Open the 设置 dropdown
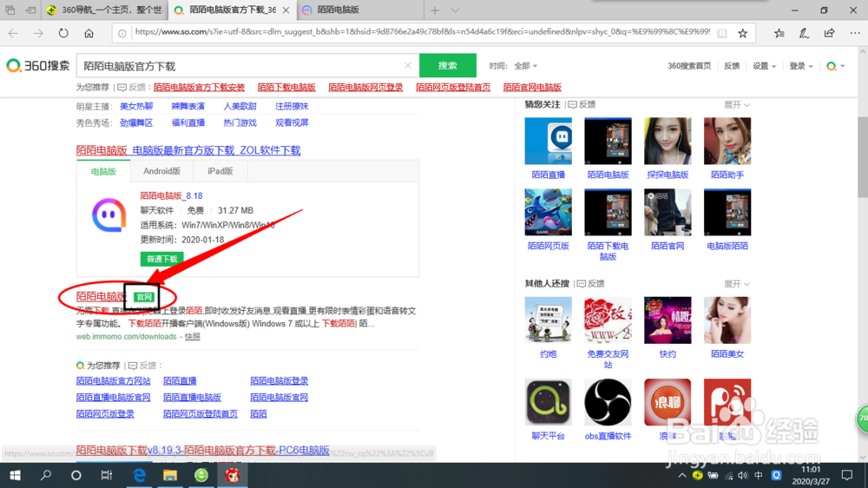Screen dimensions: 868x488 pos(764,66)
